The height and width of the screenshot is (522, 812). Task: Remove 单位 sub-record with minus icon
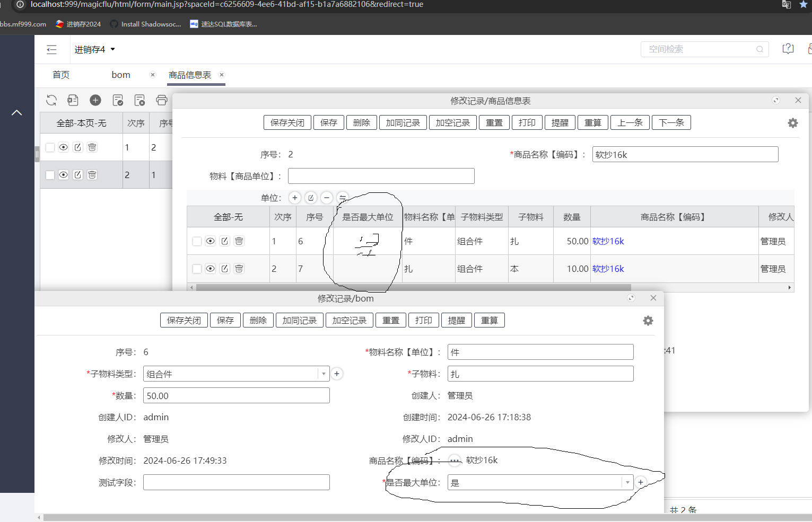(x=327, y=198)
